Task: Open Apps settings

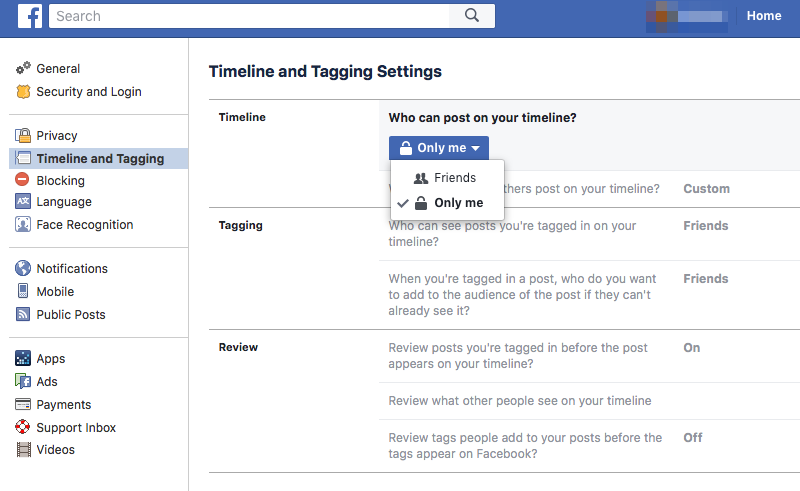Action: [51, 358]
